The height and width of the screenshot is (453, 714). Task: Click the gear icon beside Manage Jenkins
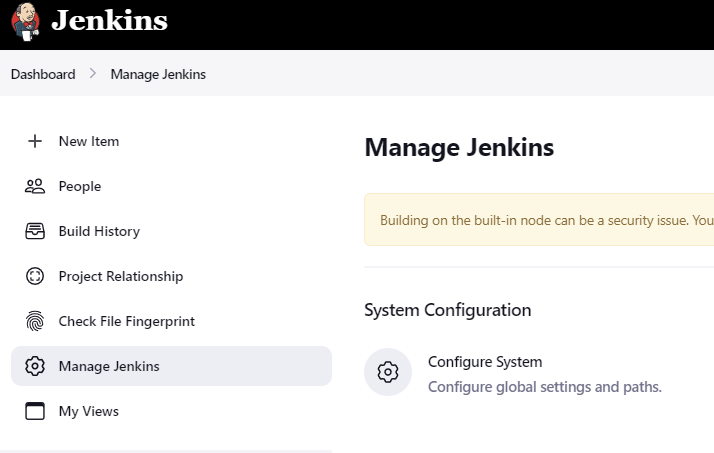coord(35,366)
